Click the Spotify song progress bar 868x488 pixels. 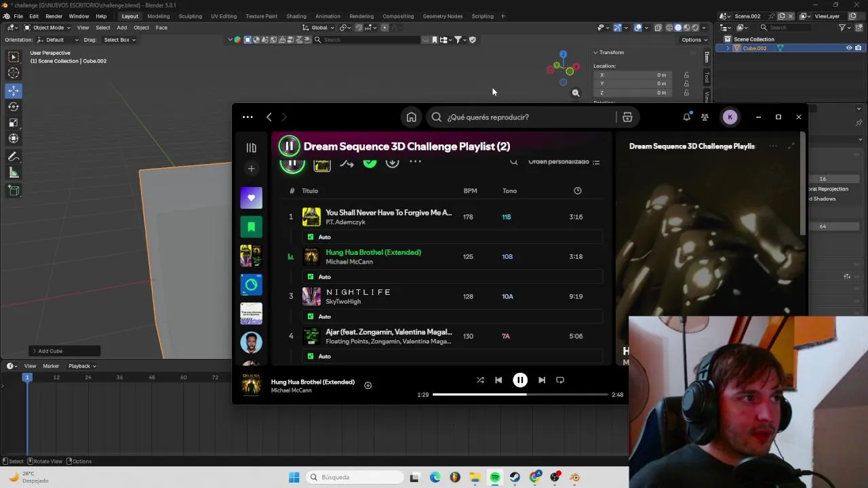coord(520,394)
